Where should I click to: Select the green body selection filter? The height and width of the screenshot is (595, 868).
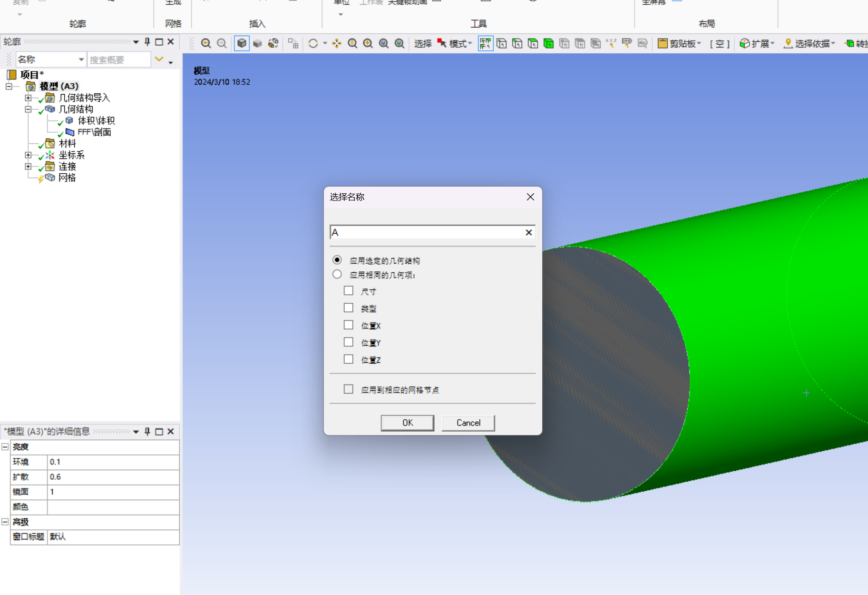click(548, 43)
